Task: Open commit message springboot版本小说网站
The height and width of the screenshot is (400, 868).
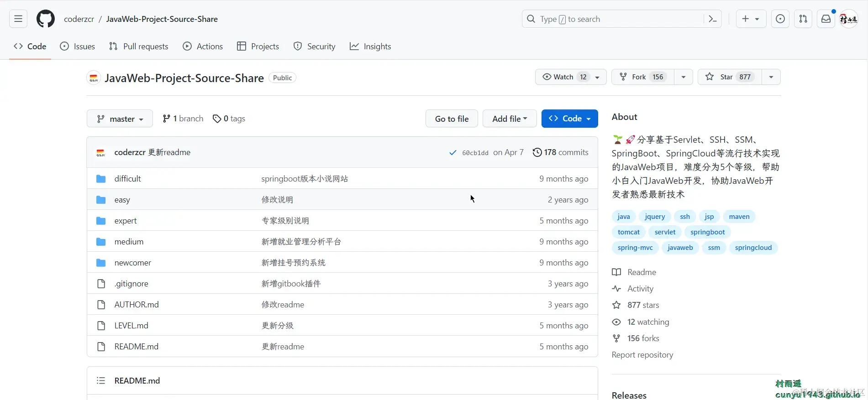Action: click(305, 179)
